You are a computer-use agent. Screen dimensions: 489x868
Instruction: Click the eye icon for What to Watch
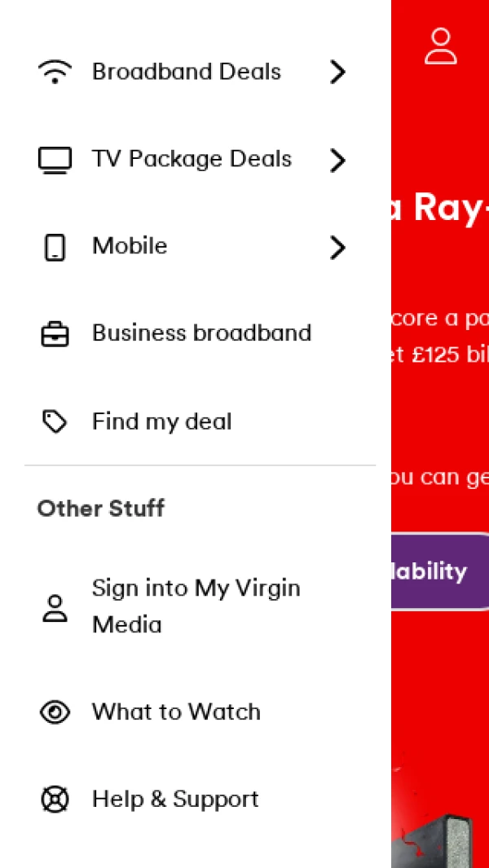click(x=55, y=712)
